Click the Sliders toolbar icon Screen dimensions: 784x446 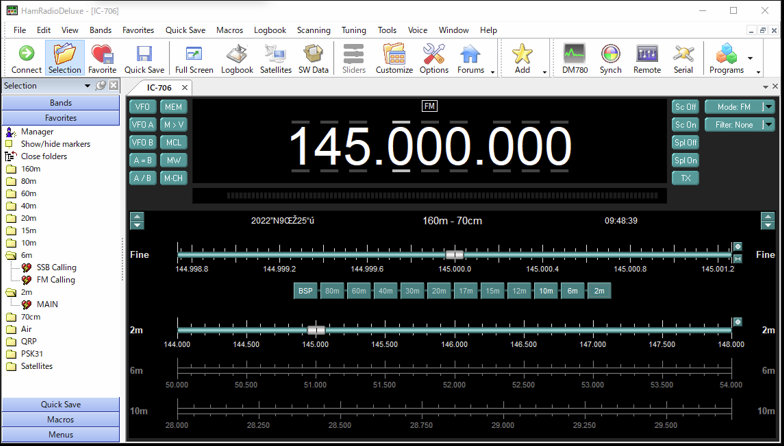click(354, 58)
